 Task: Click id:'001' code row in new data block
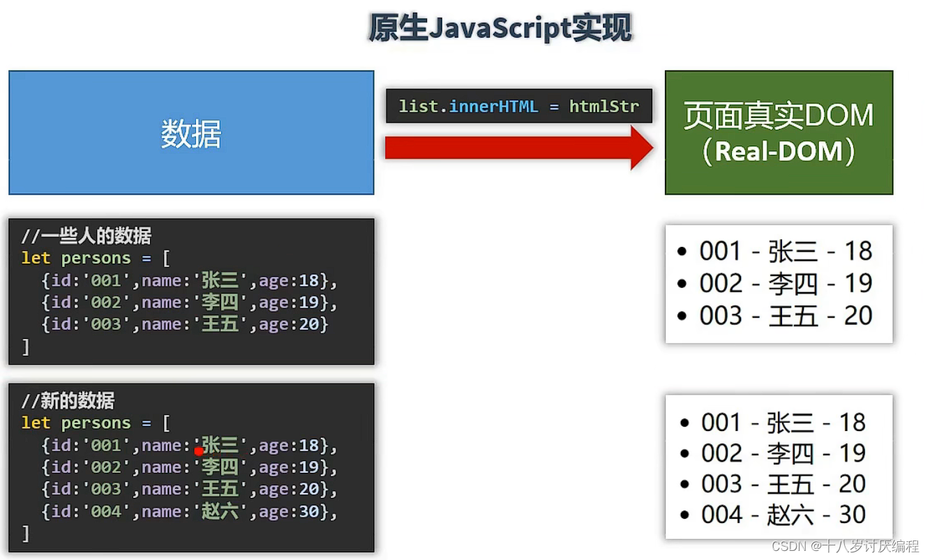[x=189, y=445]
